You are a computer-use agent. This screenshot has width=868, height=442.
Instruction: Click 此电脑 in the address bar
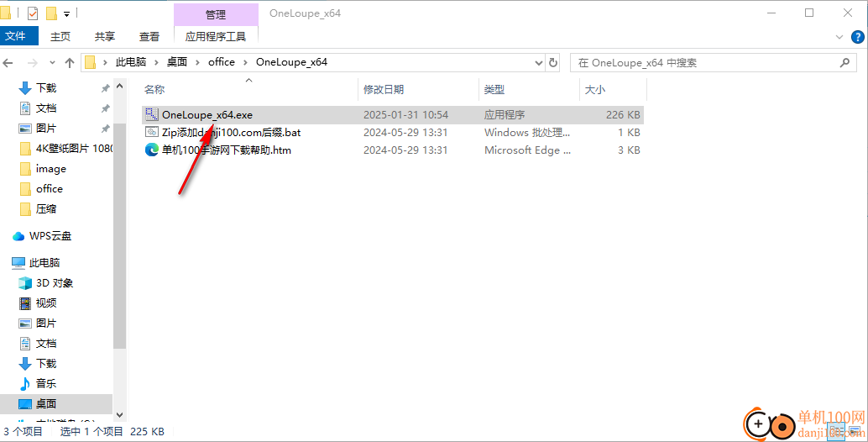click(x=131, y=62)
